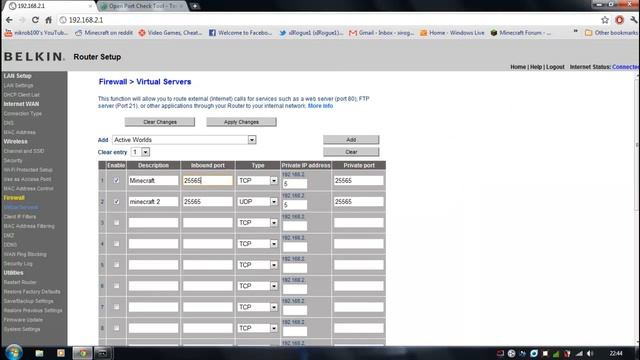Open the Video Games, Cheat bookmark
The height and width of the screenshot is (360, 640).
(170, 33)
